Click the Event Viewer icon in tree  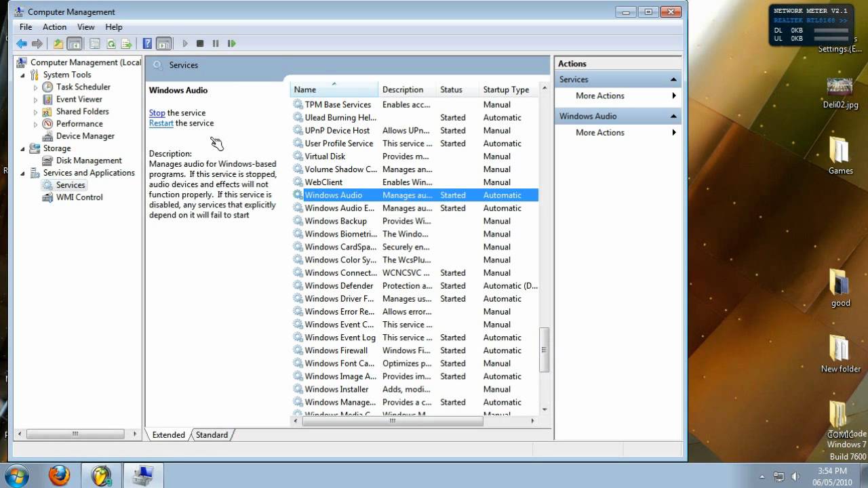click(47, 99)
